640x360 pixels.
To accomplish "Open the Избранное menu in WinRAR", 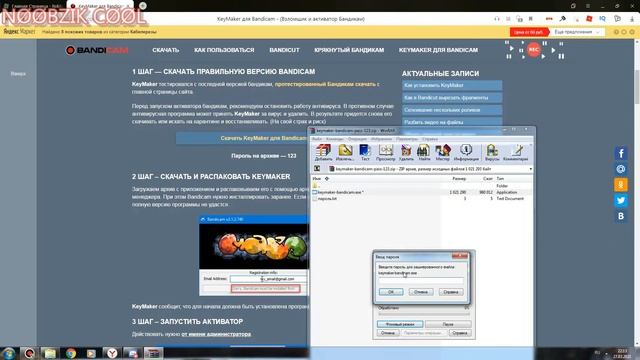I will coord(381,139).
